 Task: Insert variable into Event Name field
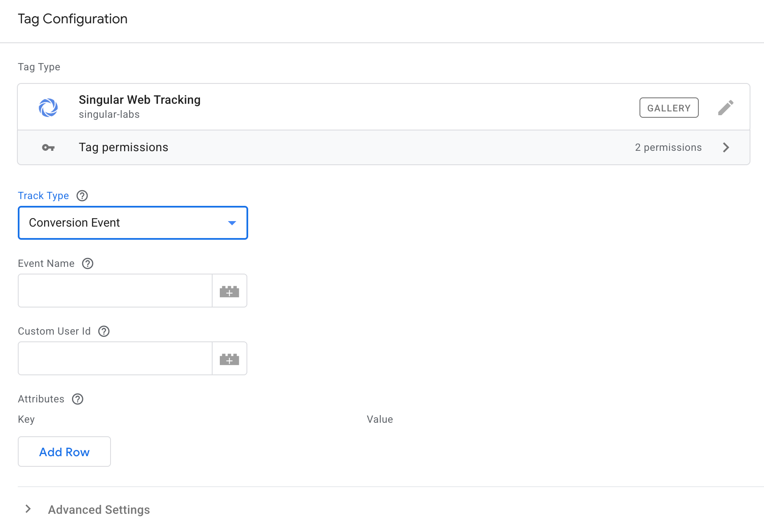coord(230,291)
